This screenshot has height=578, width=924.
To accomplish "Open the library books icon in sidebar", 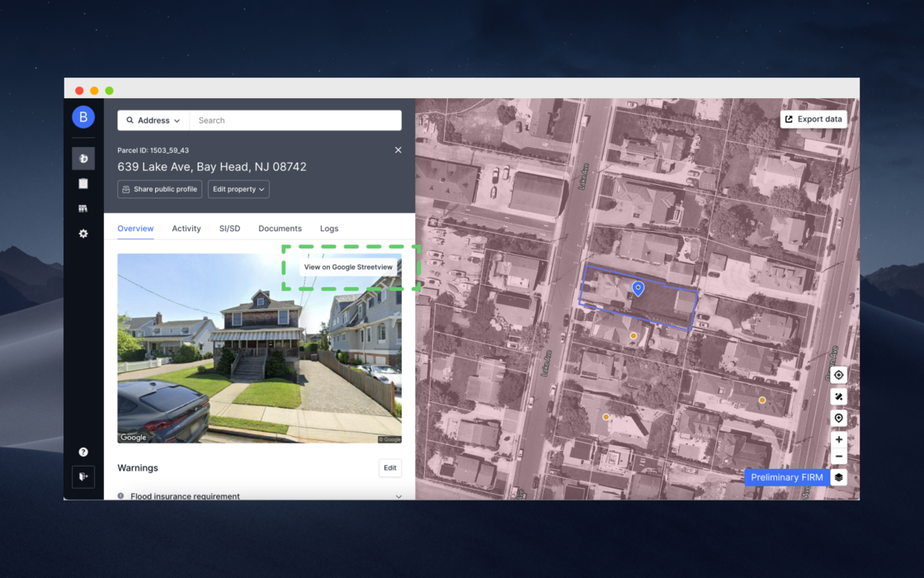I will [83, 208].
